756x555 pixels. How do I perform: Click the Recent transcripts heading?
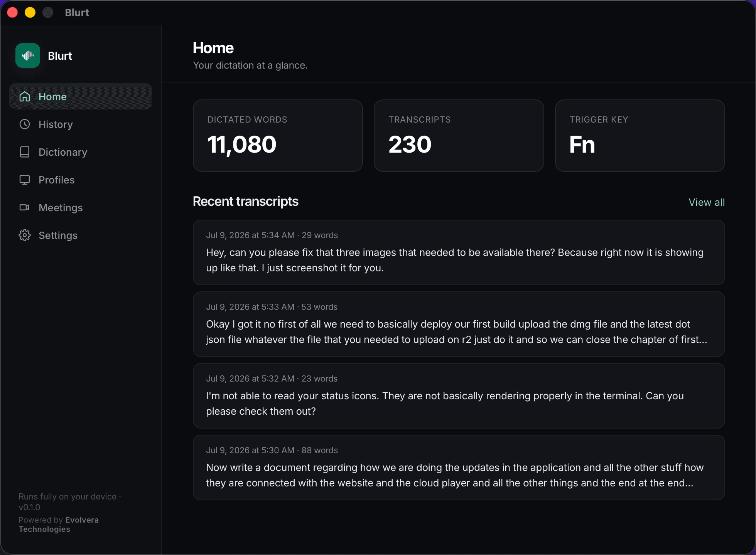click(x=245, y=202)
